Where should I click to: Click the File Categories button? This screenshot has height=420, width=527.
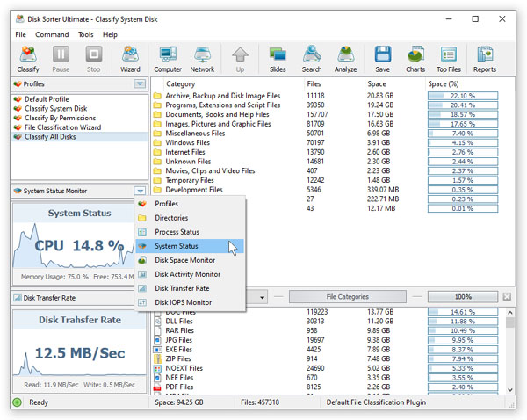point(348,297)
